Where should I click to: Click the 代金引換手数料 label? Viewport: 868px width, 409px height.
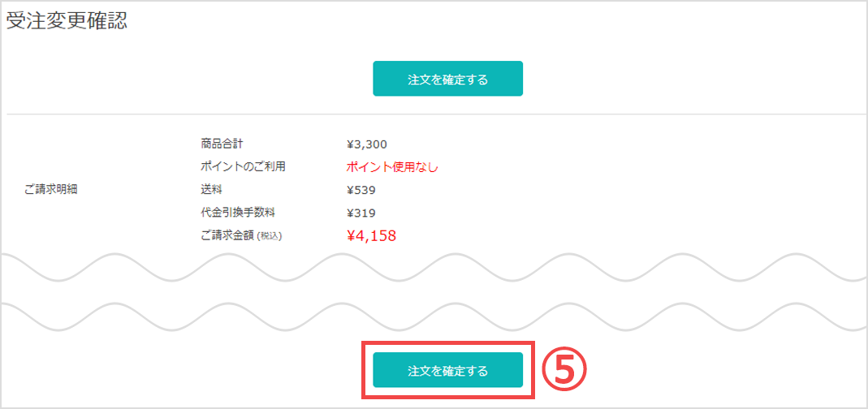click(x=238, y=212)
